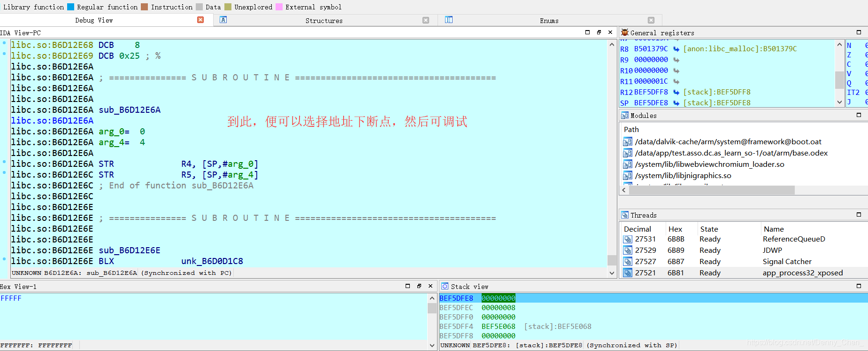Click jump arrow next to R11 register

[676, 81]
